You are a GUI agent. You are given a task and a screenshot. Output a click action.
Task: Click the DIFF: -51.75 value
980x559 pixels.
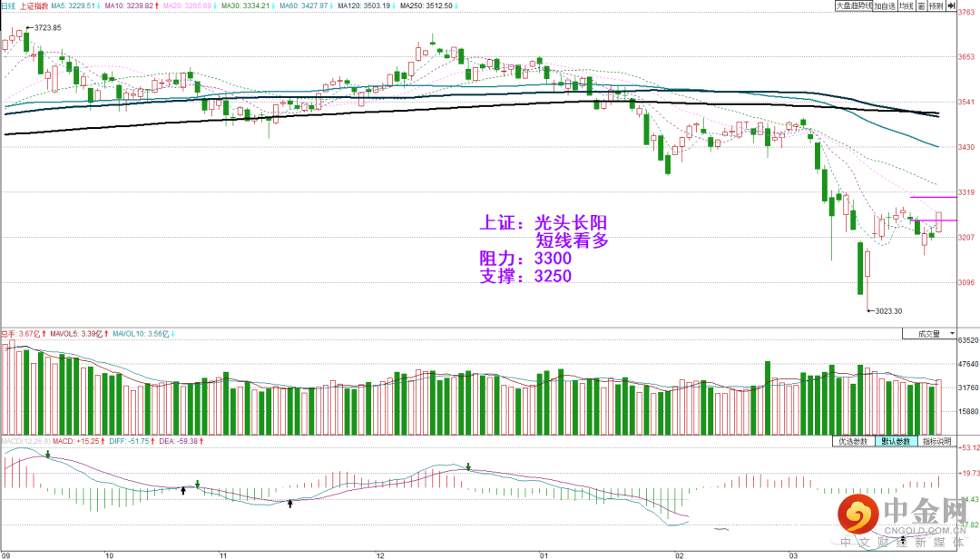132,441
